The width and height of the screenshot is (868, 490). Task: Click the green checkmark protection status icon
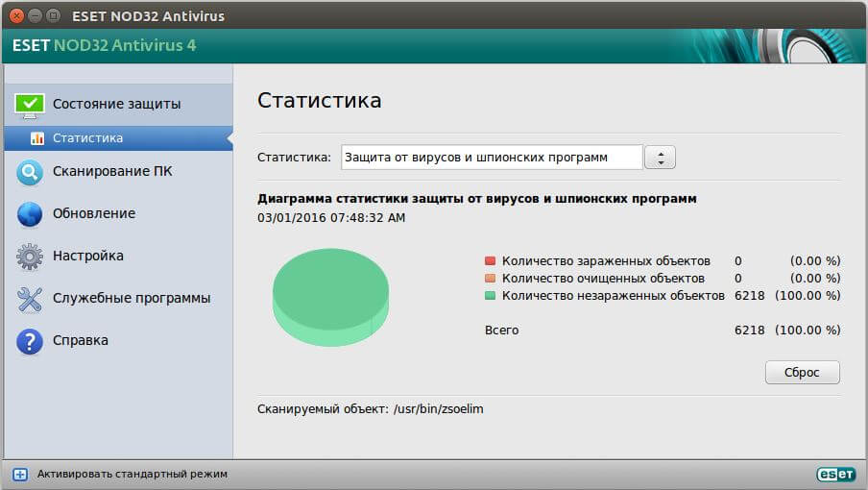pos(30,105)
